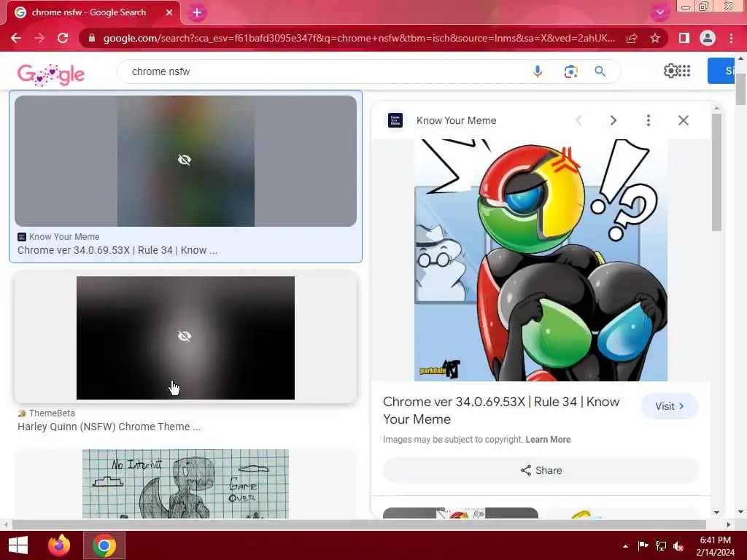Viewport: 747px width, 560px height.
Task: Launch Firefox from the taskbar
Action: click(59, 545)
